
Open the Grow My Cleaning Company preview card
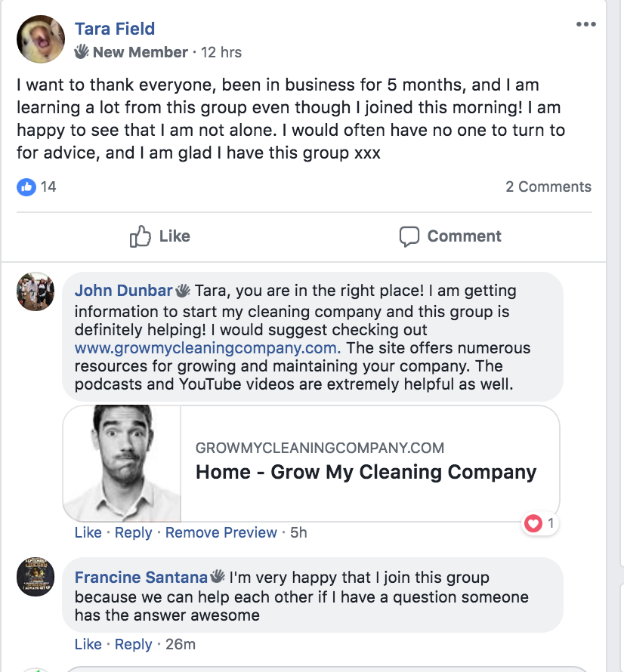311,464
